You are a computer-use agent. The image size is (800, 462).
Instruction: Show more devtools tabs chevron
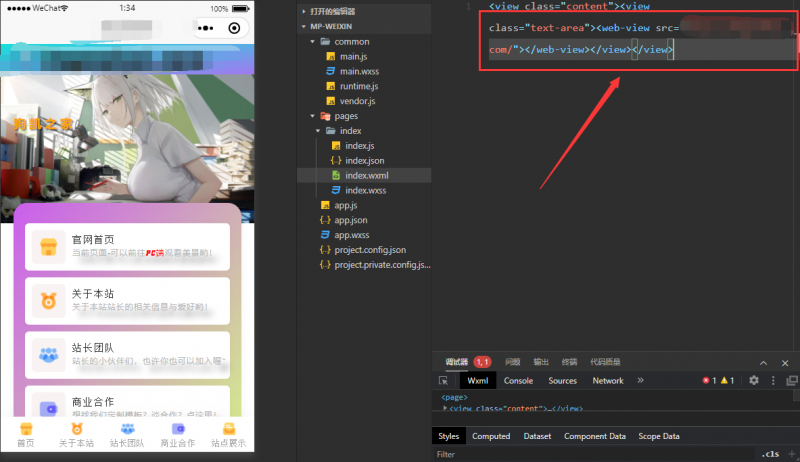point(640,381)
